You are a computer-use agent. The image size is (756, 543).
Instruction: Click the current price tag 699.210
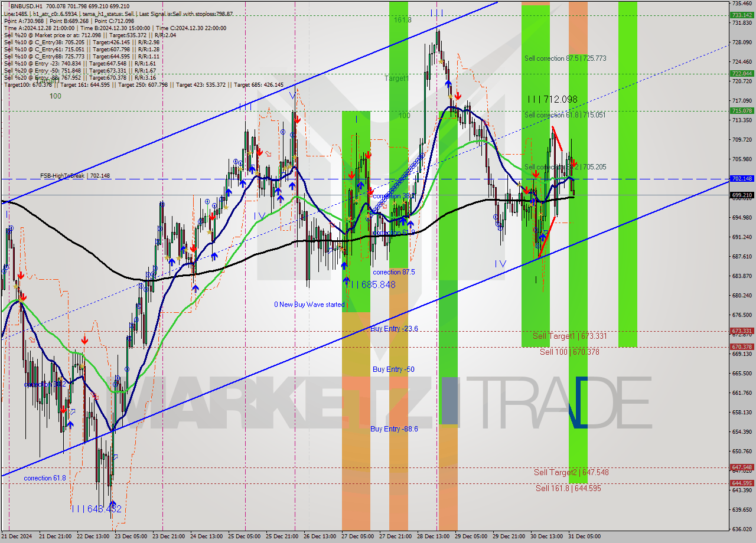(x=742, y=195)
